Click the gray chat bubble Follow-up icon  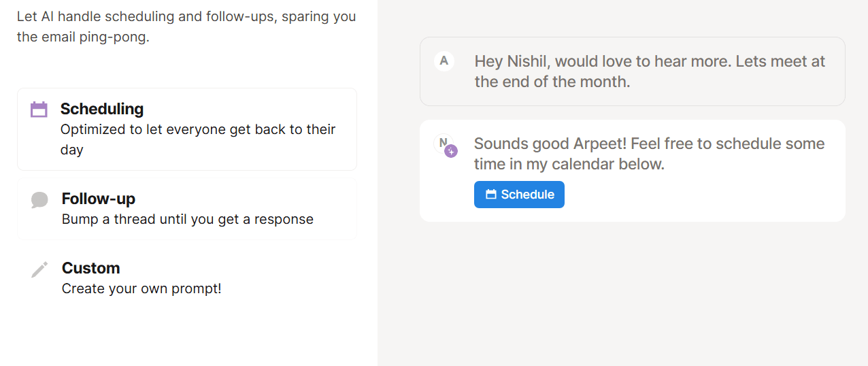[x=39, y=200]
